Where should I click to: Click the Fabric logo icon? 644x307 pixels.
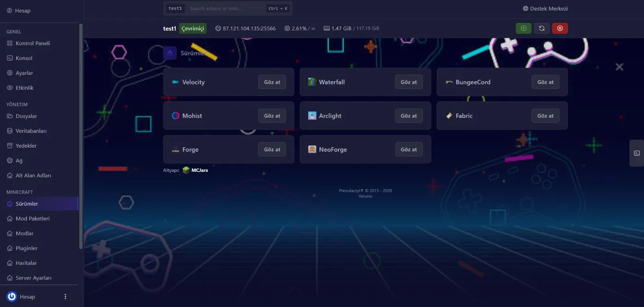click(x=449, y=116)
